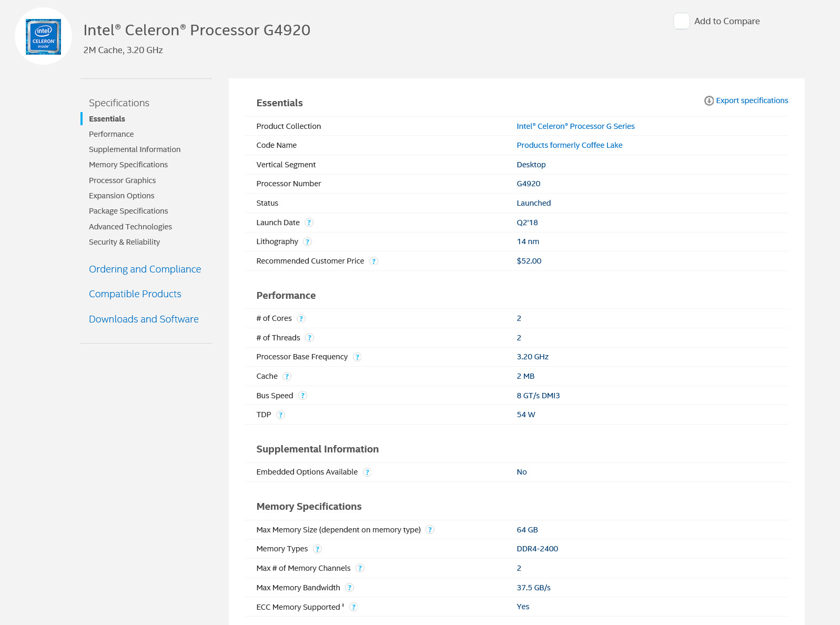
Task: Open the Downloads and Software section
Action: (144, 319)
